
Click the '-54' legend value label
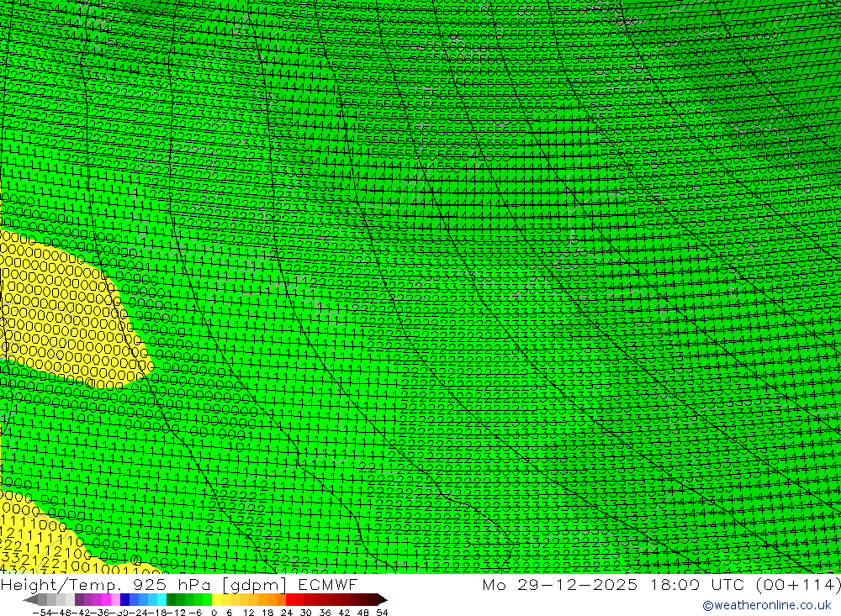click(x=40, y=613)
